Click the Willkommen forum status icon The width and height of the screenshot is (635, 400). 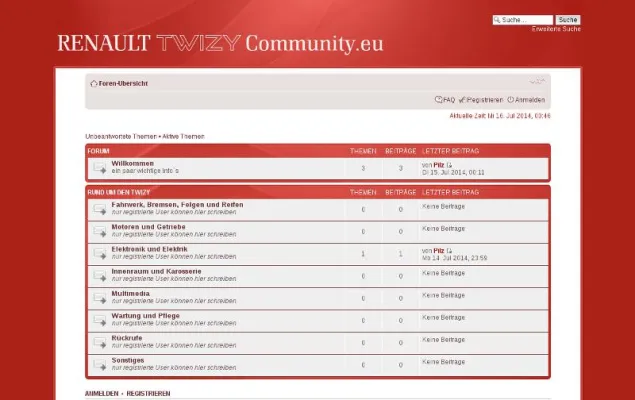[99, 168]
